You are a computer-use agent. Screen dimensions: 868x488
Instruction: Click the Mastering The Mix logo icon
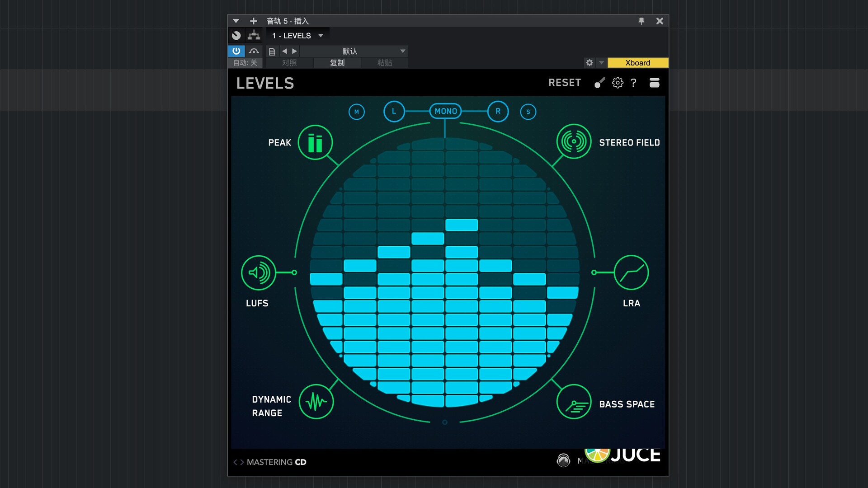[563, 460]
